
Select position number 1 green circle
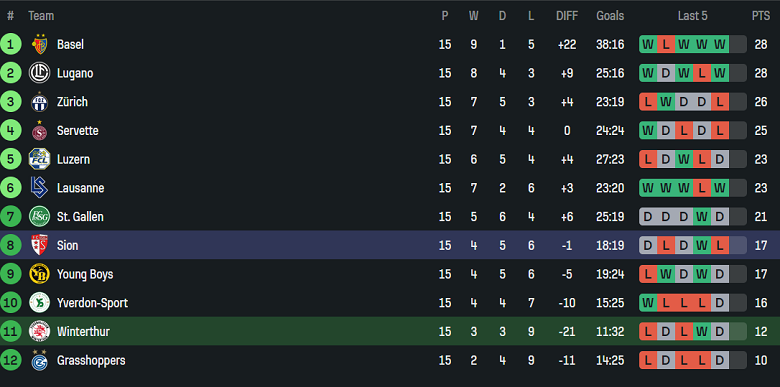tap(10, 45)
